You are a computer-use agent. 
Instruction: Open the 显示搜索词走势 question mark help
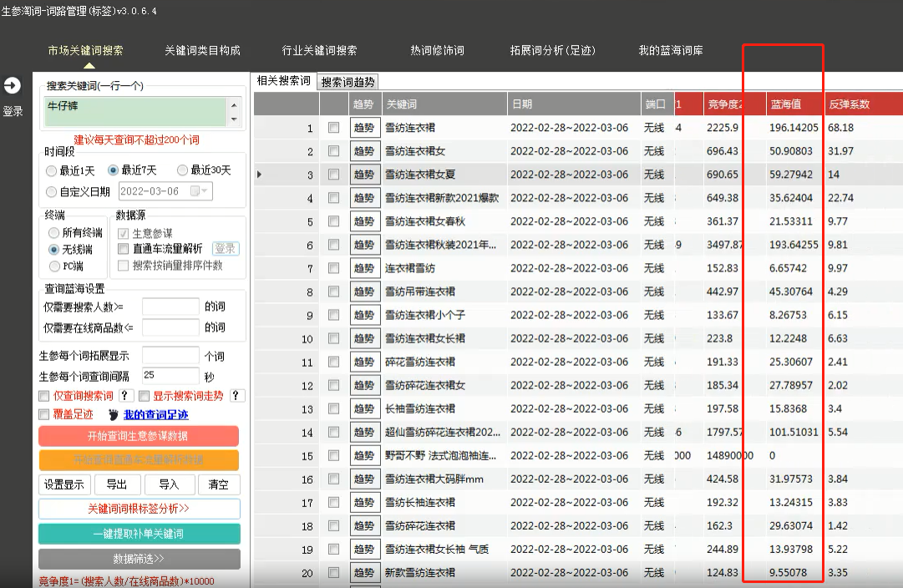click(x=236, y=396)
